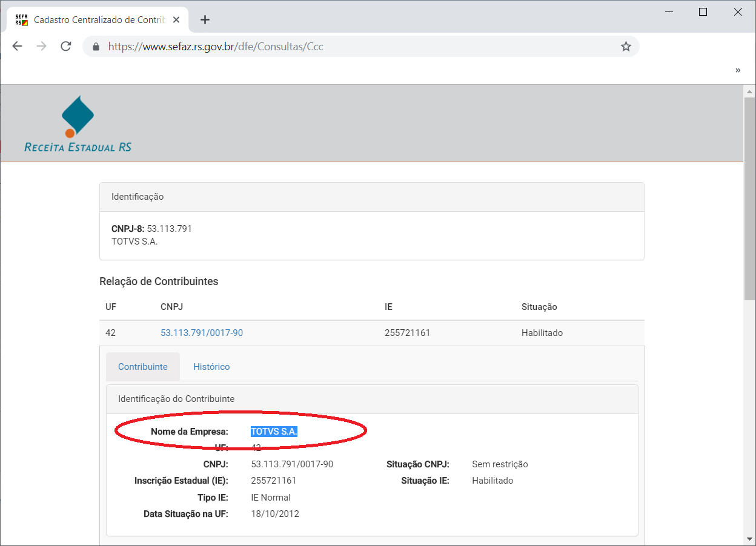Image resolution: width=756 pixels, height=546 pixels.
Task: Click the Habilitado cell in the Situação column
Action: click(542, 333)
